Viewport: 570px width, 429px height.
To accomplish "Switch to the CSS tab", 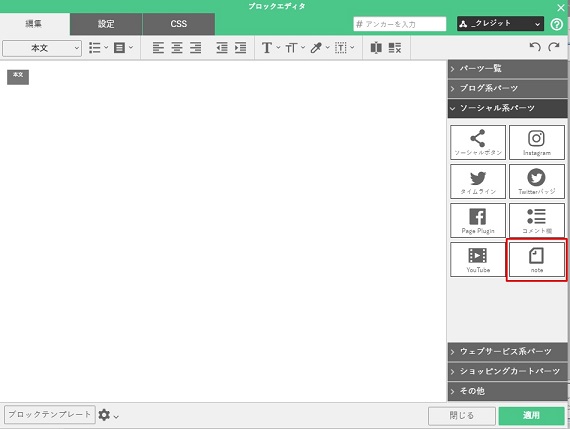I will (178, 24).
